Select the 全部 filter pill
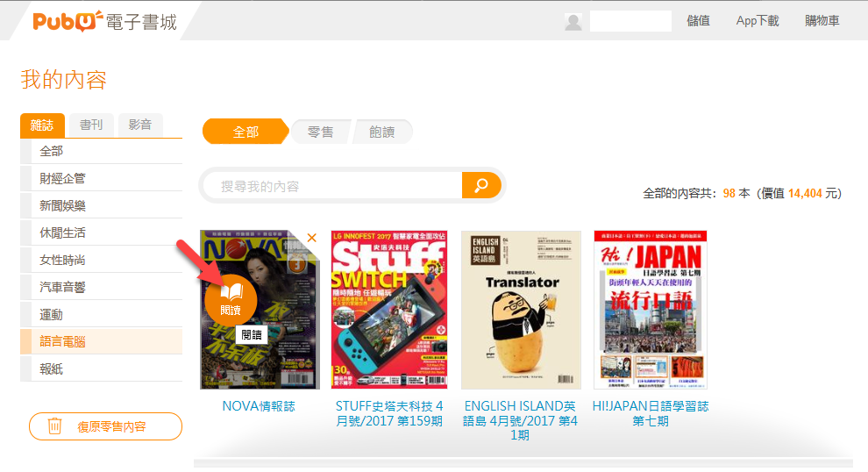The width and height of the screenshot is (868, 472). 245,132
